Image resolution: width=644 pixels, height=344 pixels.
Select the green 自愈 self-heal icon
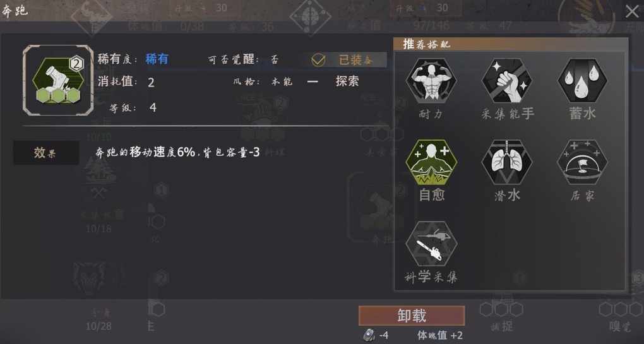click(x=431, y=162)
